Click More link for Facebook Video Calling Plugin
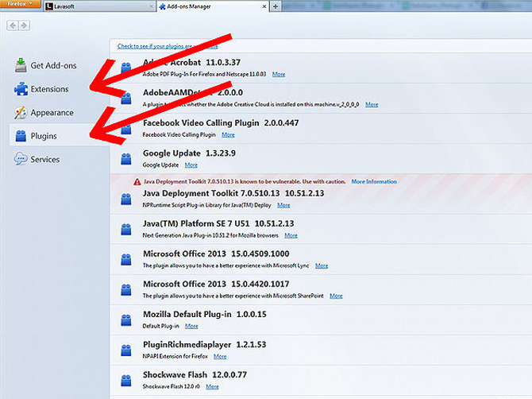 point(228,135)
